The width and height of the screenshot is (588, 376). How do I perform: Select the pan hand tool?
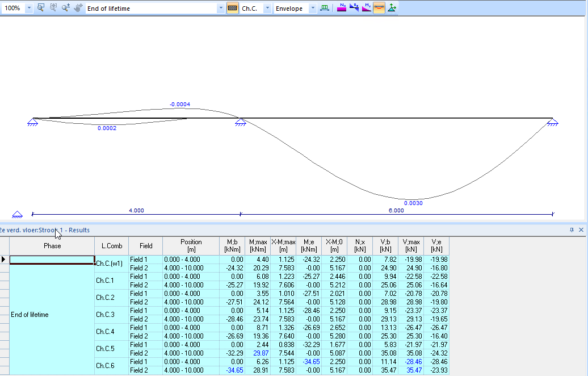78,8
